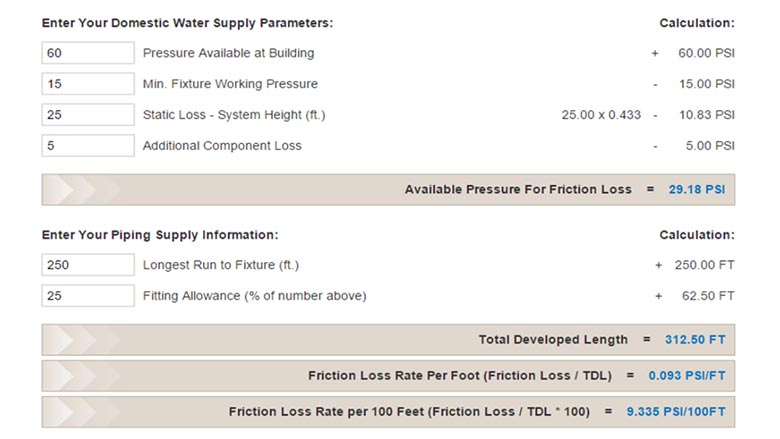Viewport: 780px width, 439px height.
Task: Focus the Static Loss System Height input
Action: pyautogui.click(x=88, y=114)
